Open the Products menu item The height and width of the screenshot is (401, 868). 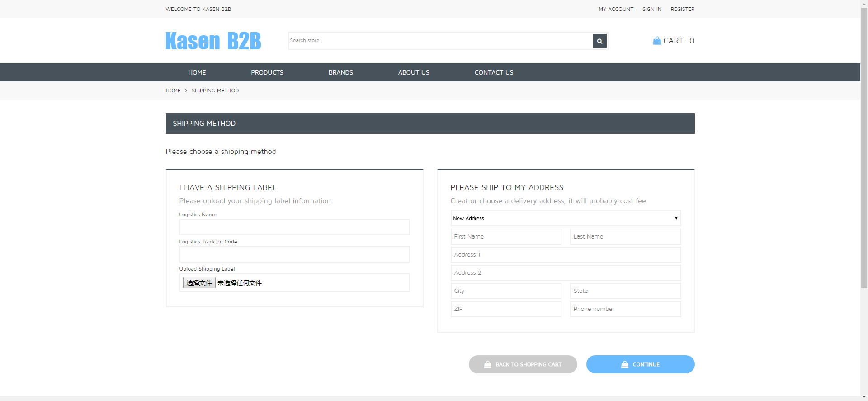267,72
